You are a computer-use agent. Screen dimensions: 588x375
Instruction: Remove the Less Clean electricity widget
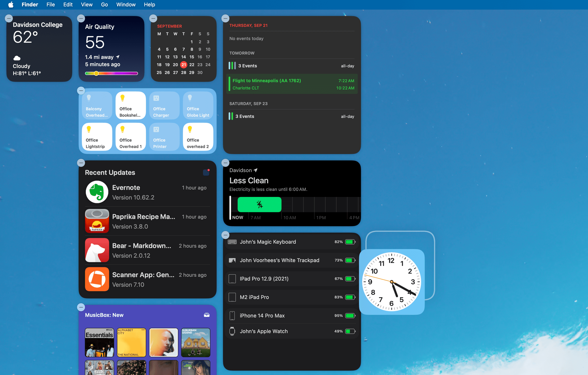[x=225, y=163]
